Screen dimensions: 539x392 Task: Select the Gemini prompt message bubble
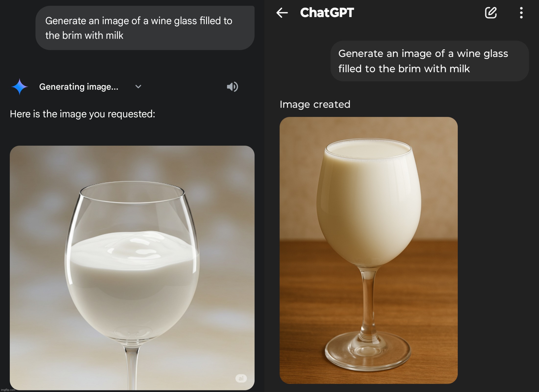[x=145, y=28]
